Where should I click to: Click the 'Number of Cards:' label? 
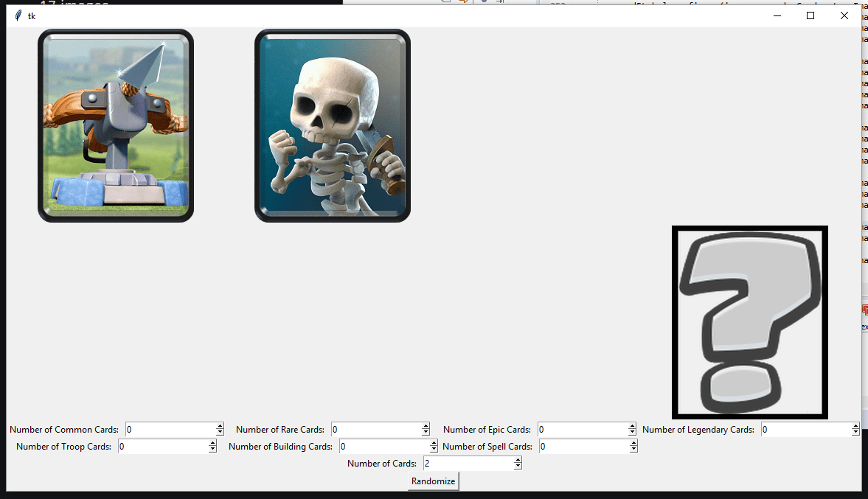click(x=382, y=464)
